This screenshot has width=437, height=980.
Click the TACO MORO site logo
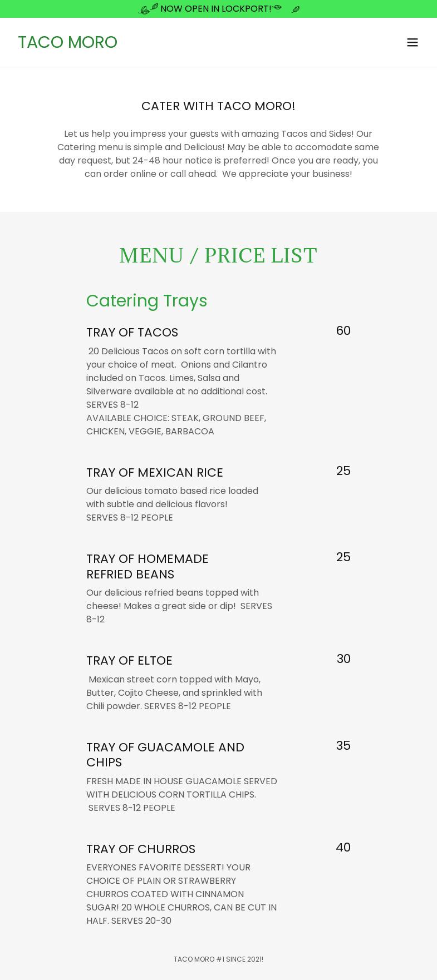(67, 42)
